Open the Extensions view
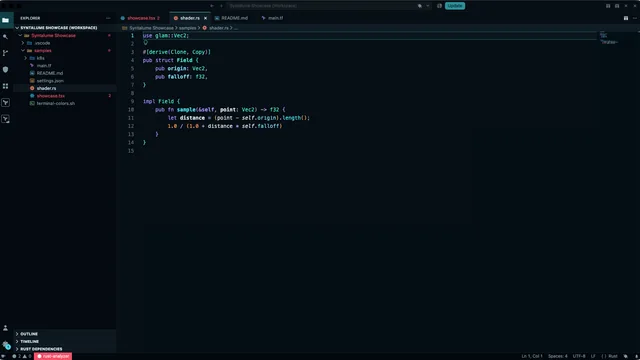Image resolution: width=640 pixels, height=360 pixels. [x=5, y=86]
